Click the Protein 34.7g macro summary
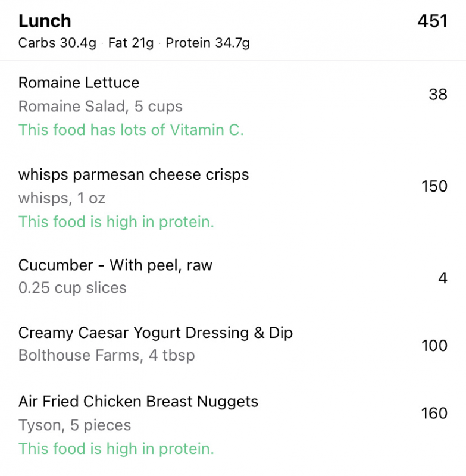Viewport: 466px width, 476px height. click(x=208, y=43)
